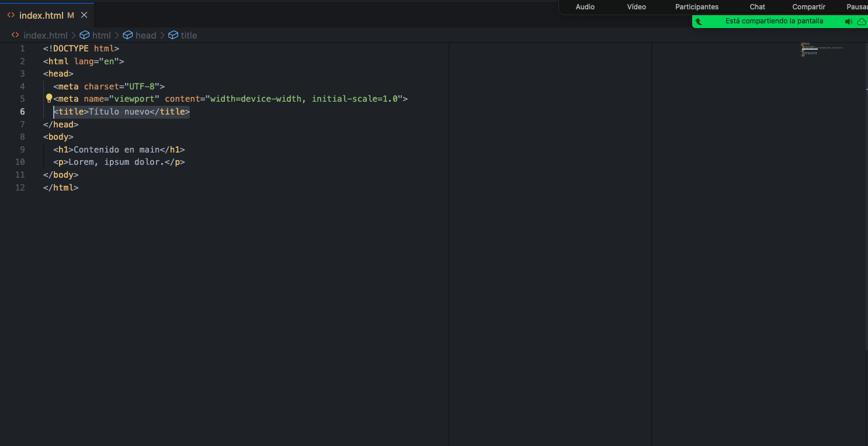Open the Participantes panel from the meeting toolbar

(697, 6)
